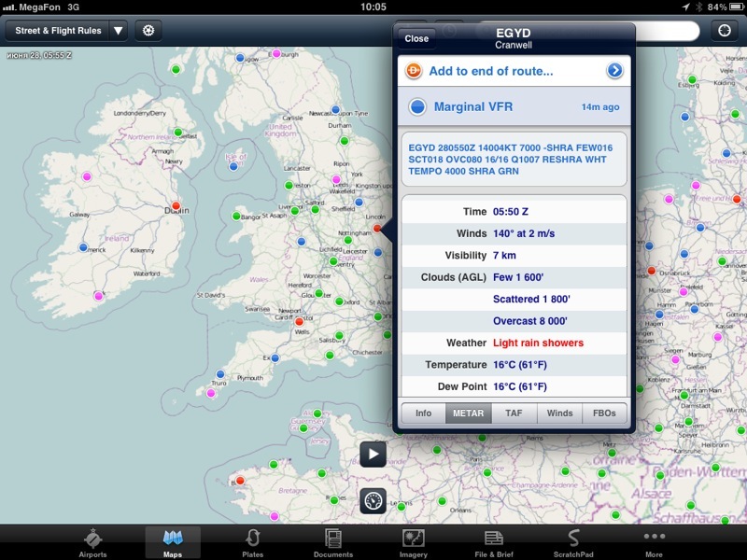Screen dimensions: 747x560
Task: Play the weather animation on map
Action: tap(373, 455)
